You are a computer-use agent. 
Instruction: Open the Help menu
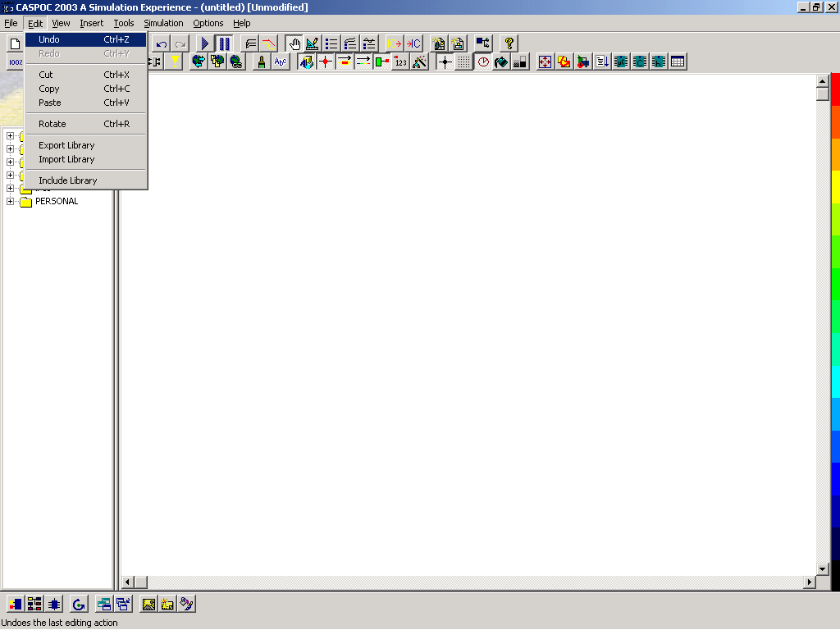(242, 24)
